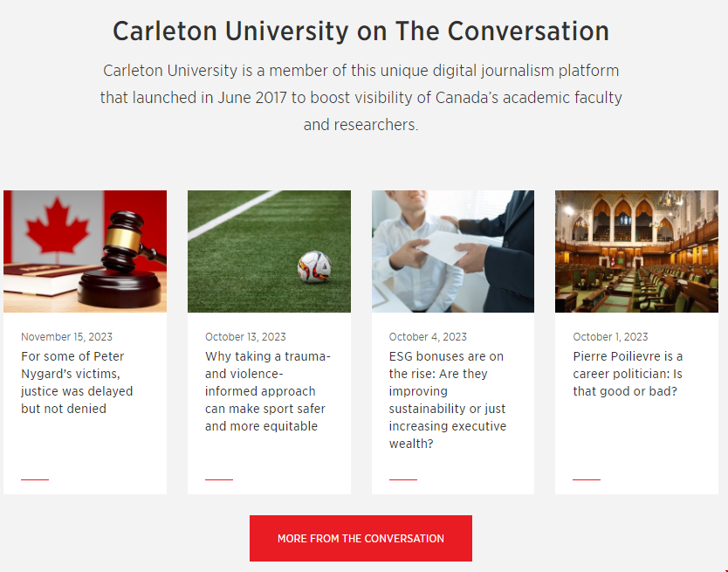The image size is (728, 572).
Task: Open the Peter Nygard's victims justice article
Action: [x=77, y=382]
